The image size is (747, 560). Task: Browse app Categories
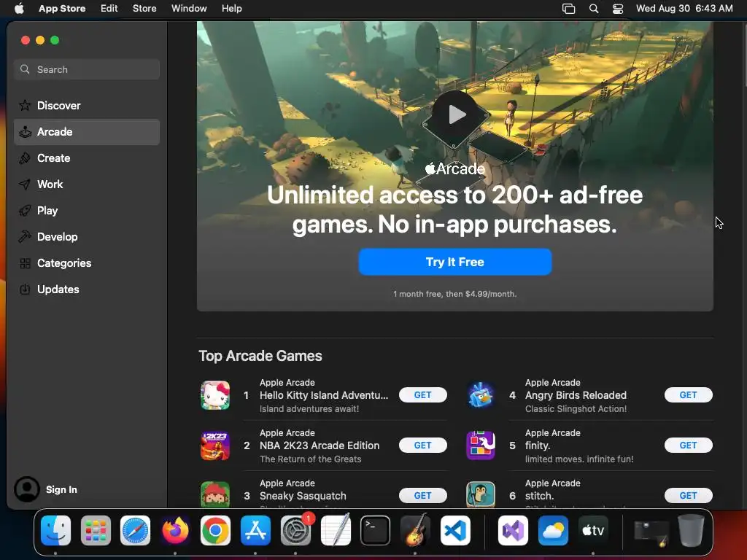87,262
